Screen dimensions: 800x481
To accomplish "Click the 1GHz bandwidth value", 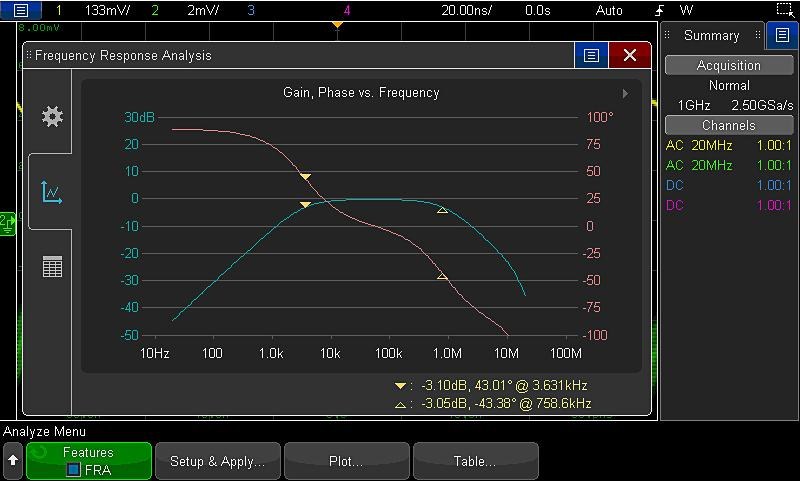I will coord(693,105).
